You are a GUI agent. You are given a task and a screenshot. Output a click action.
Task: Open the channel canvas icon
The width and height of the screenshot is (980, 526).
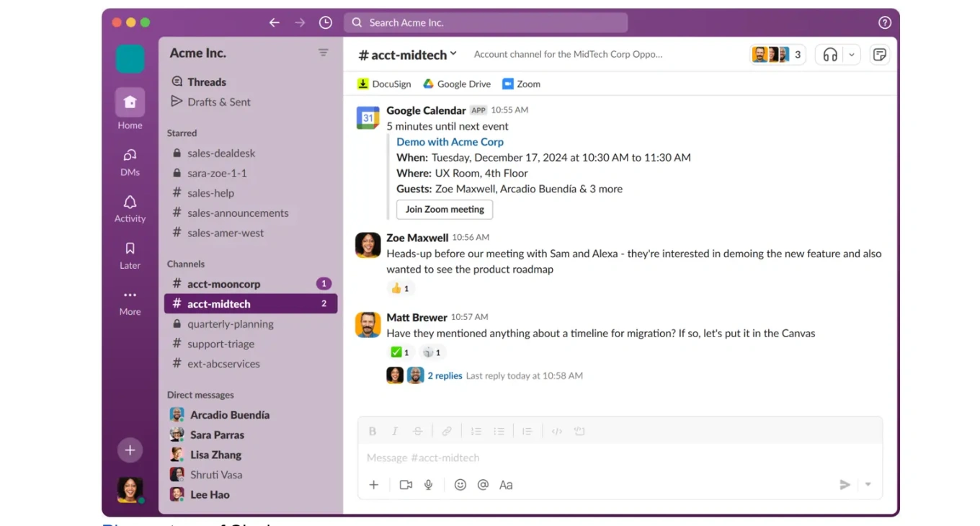[879, 54]
